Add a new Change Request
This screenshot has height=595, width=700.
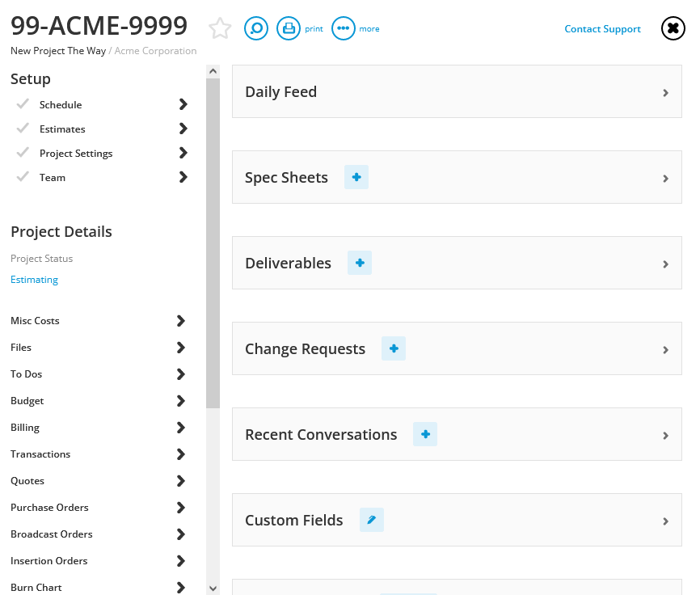point(394,348)
